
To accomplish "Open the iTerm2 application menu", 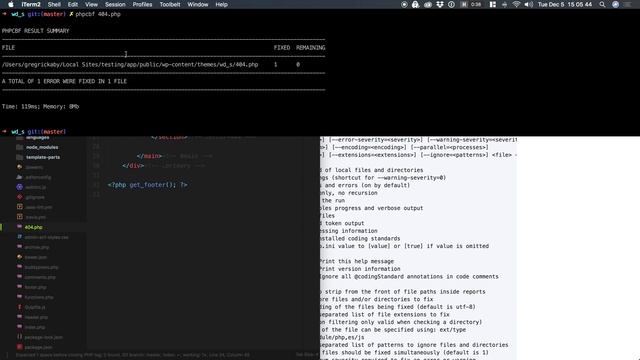I will pyautogui.click(x=31, y=4).
